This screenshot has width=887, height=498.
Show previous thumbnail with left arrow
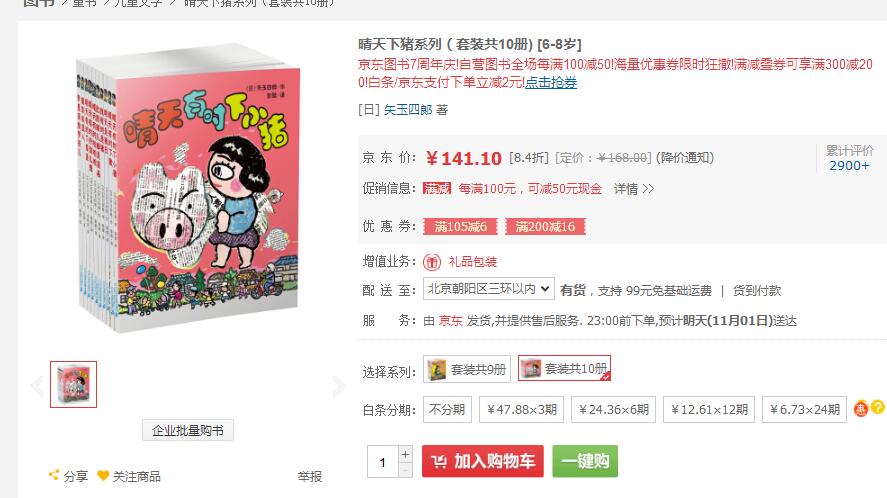click(37, 386)
